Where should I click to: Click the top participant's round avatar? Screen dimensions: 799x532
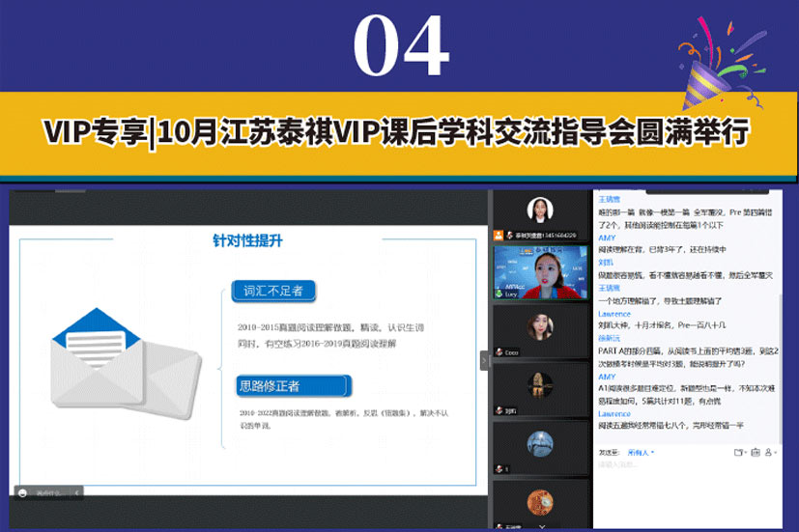539,209
